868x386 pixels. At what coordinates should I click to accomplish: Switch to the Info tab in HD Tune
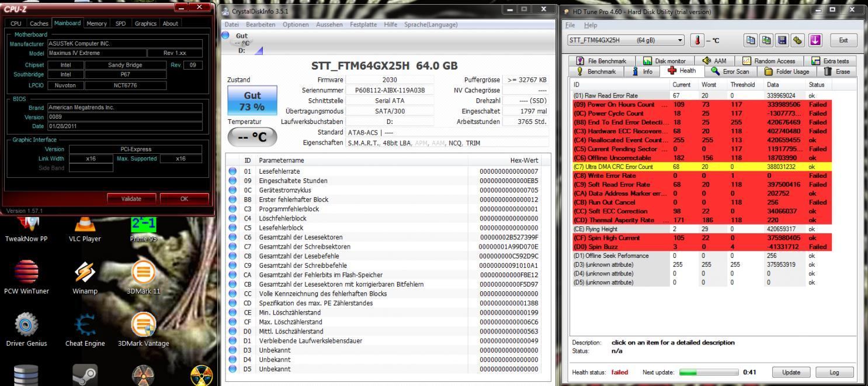click(x=643, y=71)
